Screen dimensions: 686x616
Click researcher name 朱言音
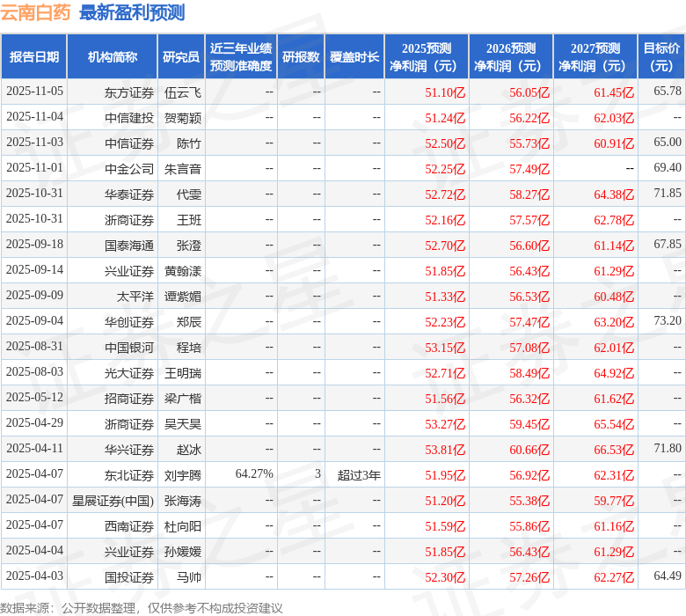183,169
